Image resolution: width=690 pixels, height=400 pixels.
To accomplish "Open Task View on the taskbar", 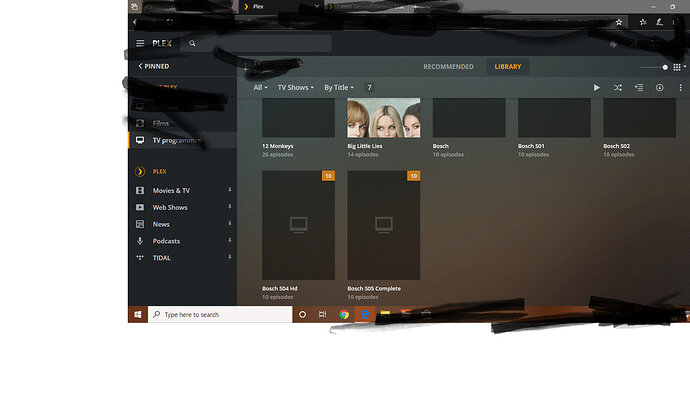I will [x=323, y=314].
